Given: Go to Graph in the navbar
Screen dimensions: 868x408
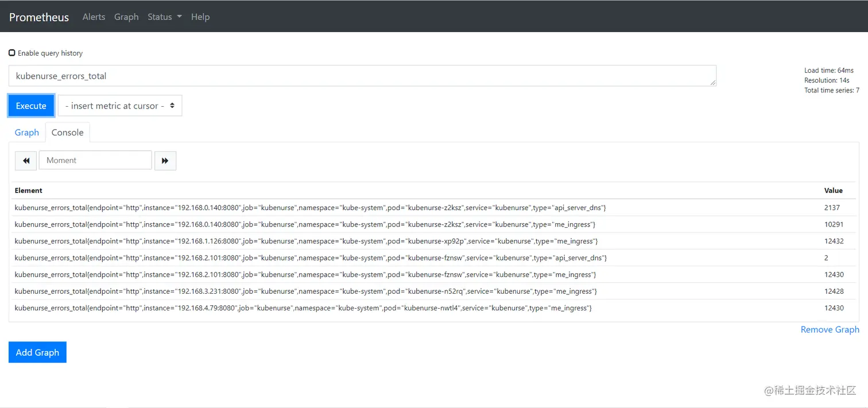Looking at the screenshot, I should 126,17.
